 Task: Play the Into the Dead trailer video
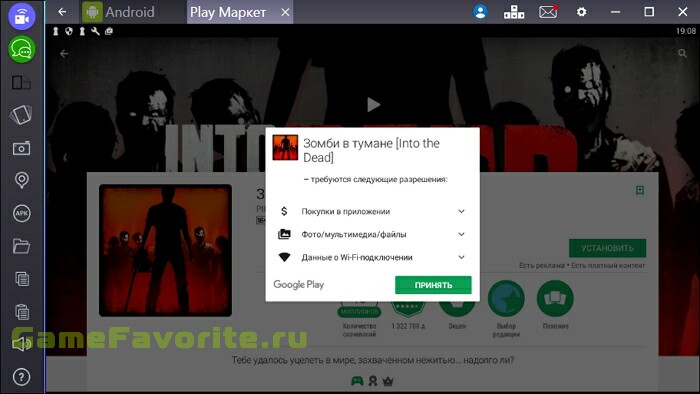coord(373,105)
